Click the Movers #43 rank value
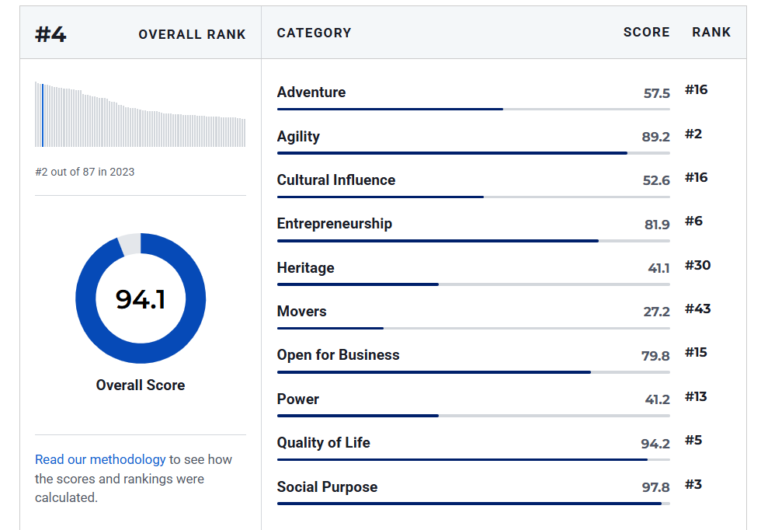This screenshot has width=768, height=530. [x=697, y=309]
